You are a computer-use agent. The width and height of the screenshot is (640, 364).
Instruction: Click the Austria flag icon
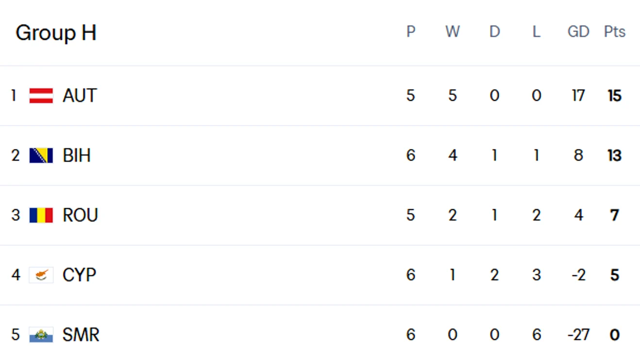tap(41, 96)
